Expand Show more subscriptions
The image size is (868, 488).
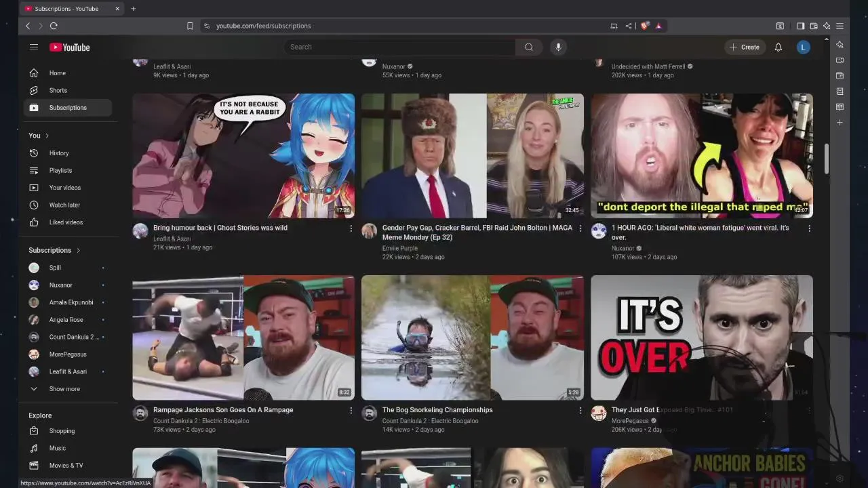coord(68,389)
